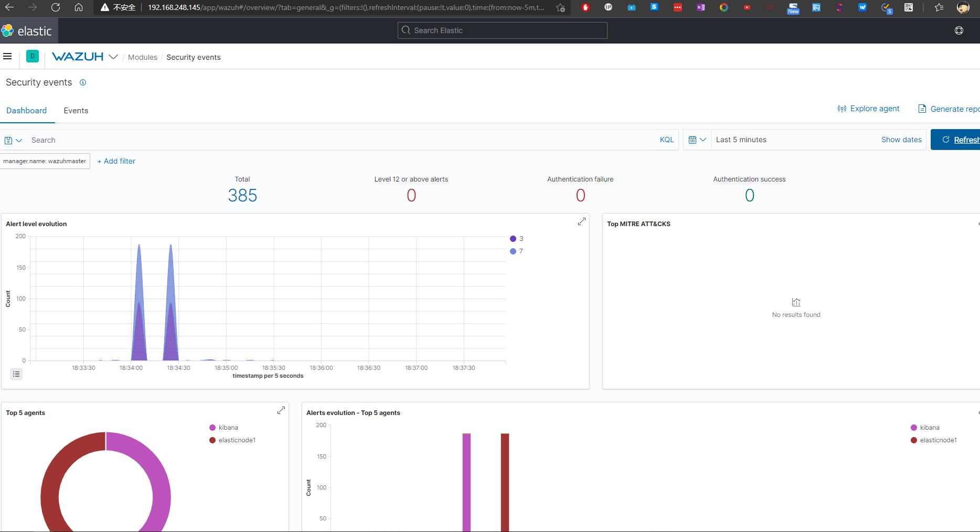The height and width of the screenshot is (532, 980).
Task: Click Security events breadcrumb
Action: (x=194, y=57)
